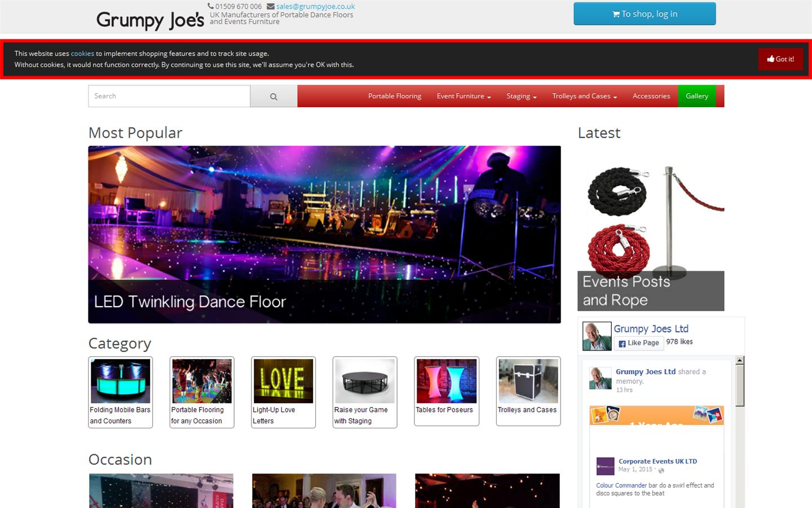Open the Grumpy Joes Ltd Facebook profile picture
The height and width of the screenshot is (508, 812).
(597, 336)
